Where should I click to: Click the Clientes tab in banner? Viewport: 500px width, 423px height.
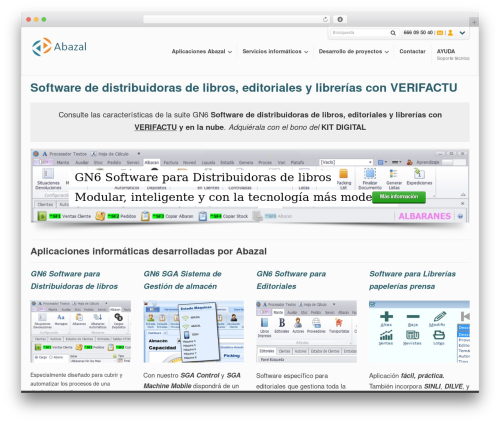coord(45,204)
